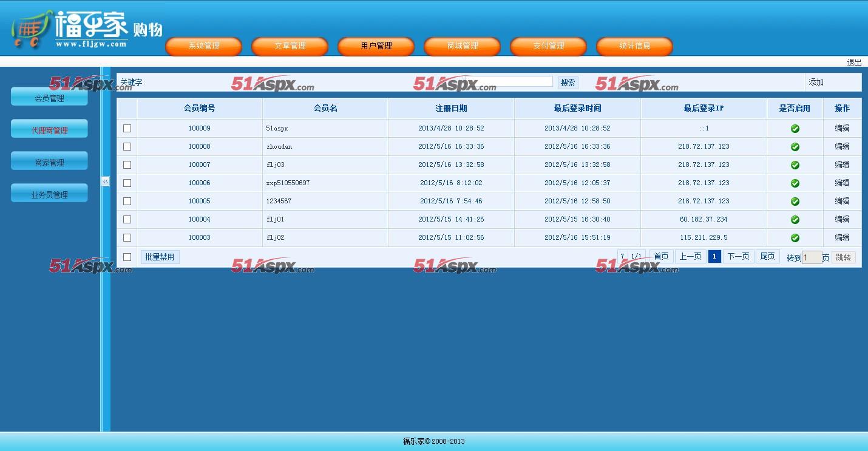
Task: Open the 系统管理 tab
Action: click(x=204, y=46)
